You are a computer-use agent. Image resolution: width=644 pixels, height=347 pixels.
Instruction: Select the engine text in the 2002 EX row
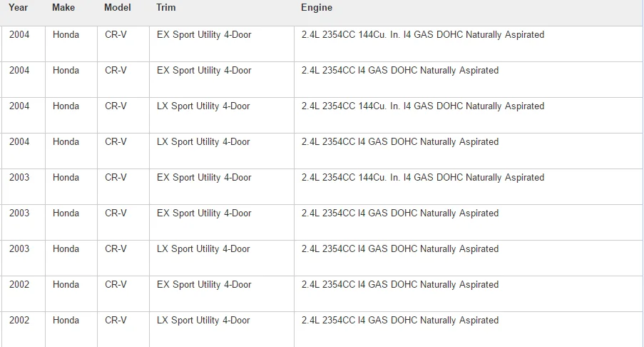click(x=400, y=284)
